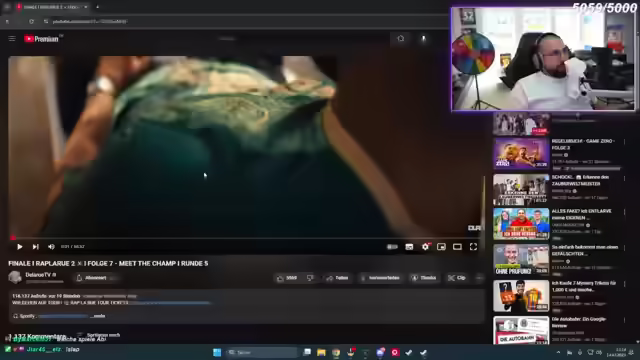The image size is (640, 360).
Task: Open the ALLES FAKE recommended video thumbnail
Action: (x=521, y=224)
